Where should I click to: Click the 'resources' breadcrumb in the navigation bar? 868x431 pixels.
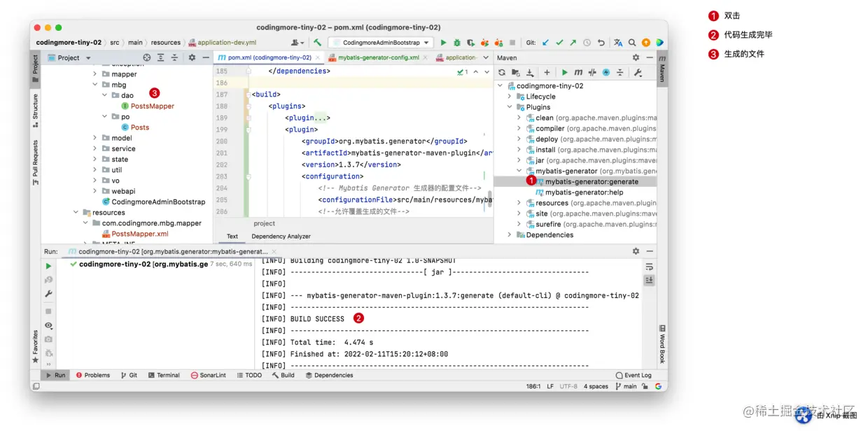[165, 43]
